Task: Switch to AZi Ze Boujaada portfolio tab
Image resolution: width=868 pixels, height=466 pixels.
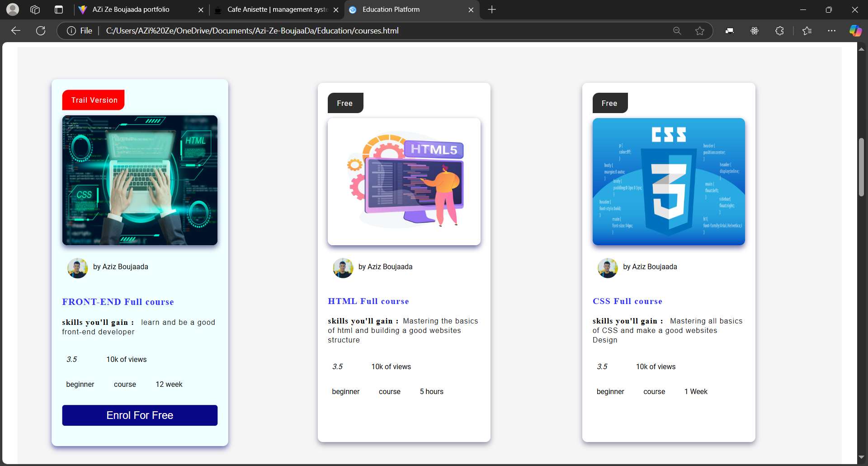Action: 131,10
